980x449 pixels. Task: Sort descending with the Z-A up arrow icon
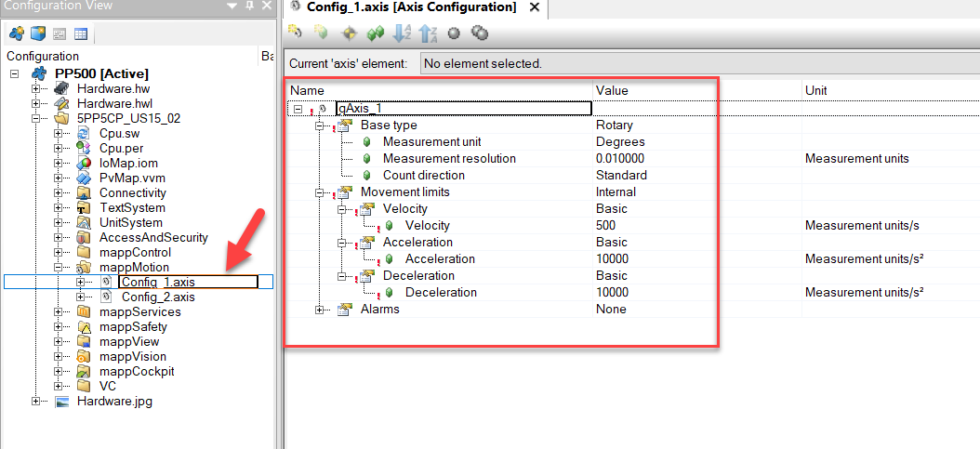[428, 33]
